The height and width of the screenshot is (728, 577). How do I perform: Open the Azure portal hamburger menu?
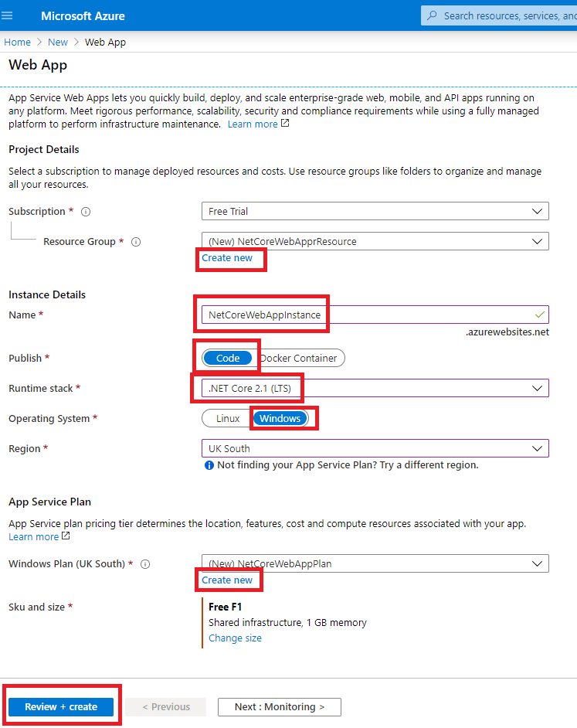pyautogui.click(x=8, y=15)
